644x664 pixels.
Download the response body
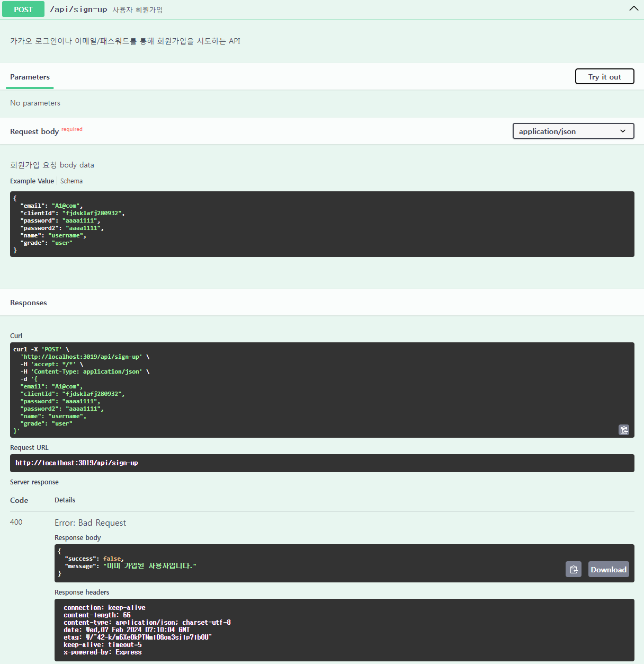(609, 569)
